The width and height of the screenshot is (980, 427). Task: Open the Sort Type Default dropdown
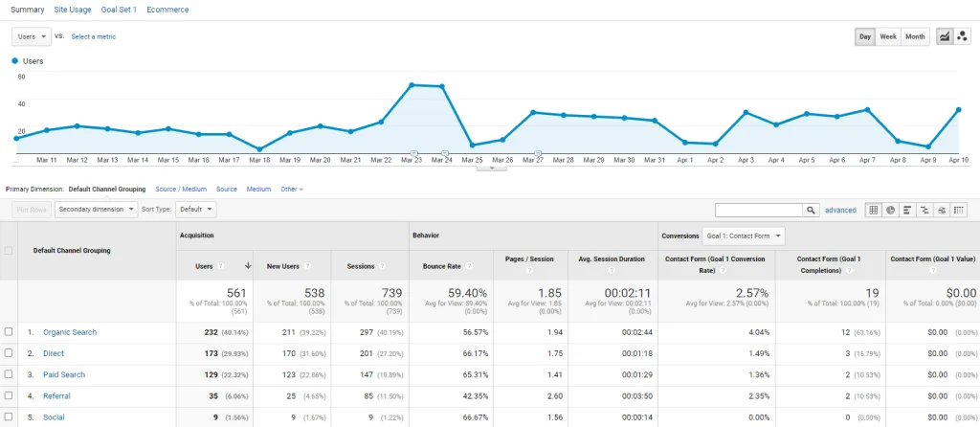195,210
